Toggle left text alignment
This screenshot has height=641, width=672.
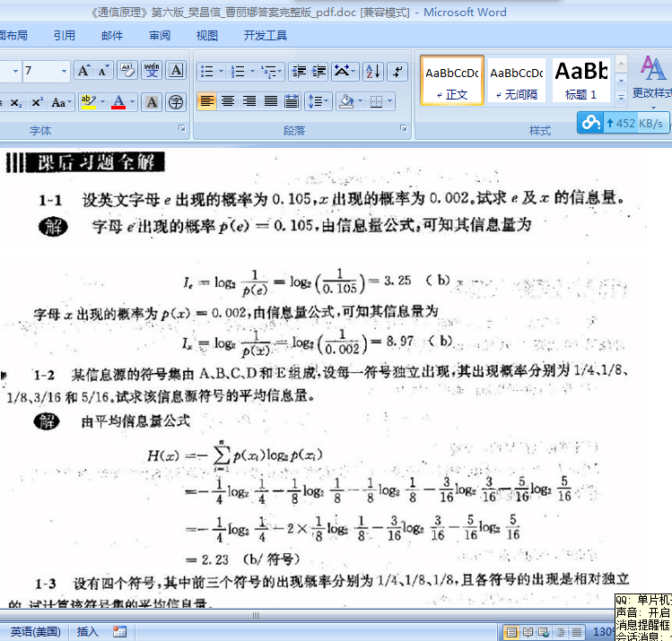[x=206, y=102]
